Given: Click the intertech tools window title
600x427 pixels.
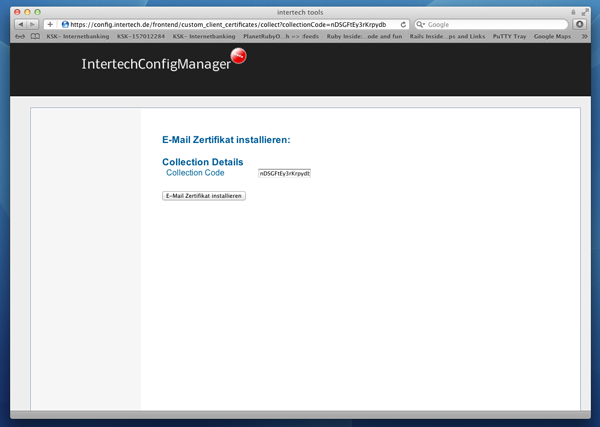Looking at the screenshot, I should tap(300, 12).
